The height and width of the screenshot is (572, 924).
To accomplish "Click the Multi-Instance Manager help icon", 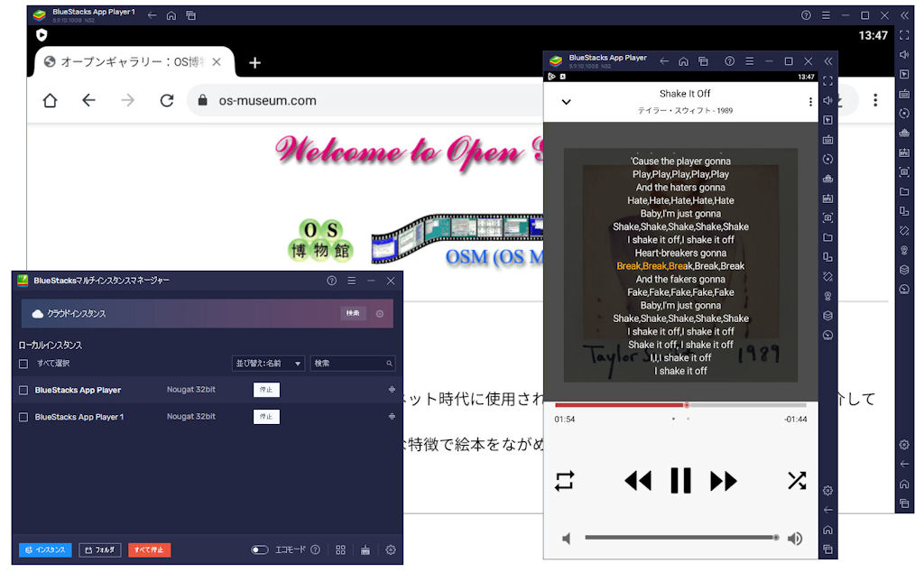I will pos(332,281).
